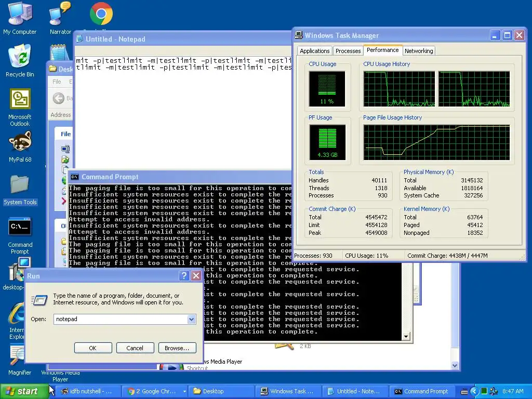
Task: Activate Windows Task Manager taskbar button
Action: tap(288, 391)
